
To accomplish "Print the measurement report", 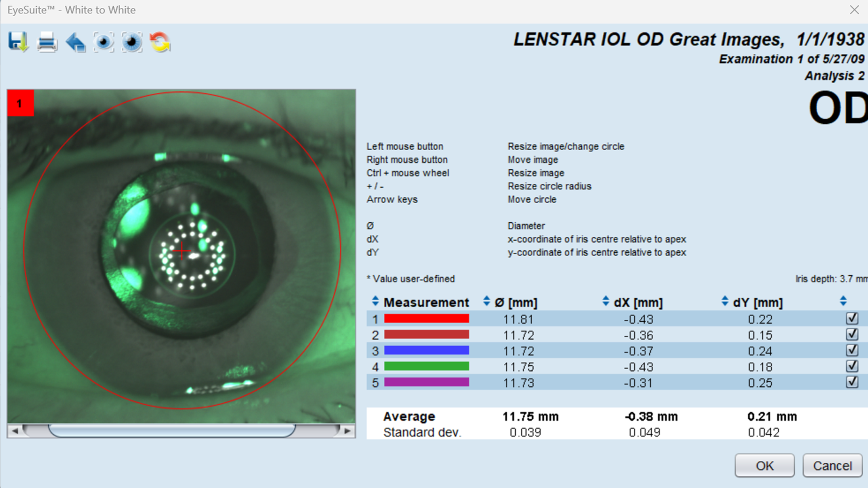I will 47,42.
